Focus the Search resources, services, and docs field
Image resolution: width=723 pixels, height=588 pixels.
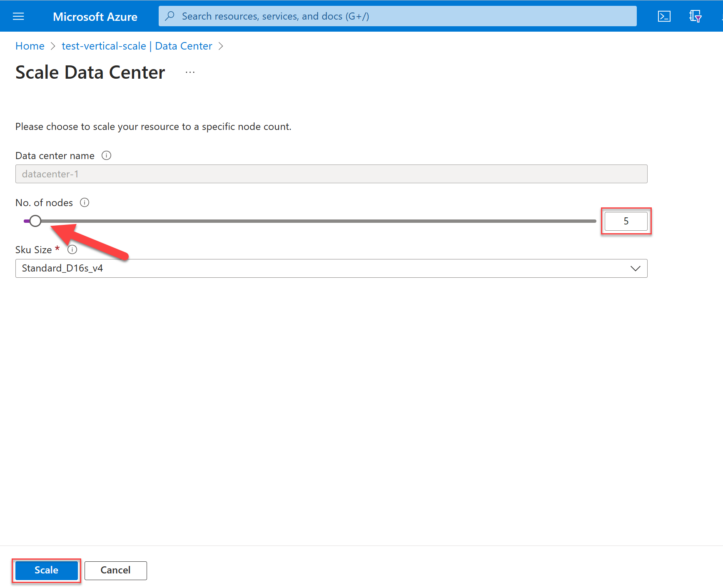point(400,16)
